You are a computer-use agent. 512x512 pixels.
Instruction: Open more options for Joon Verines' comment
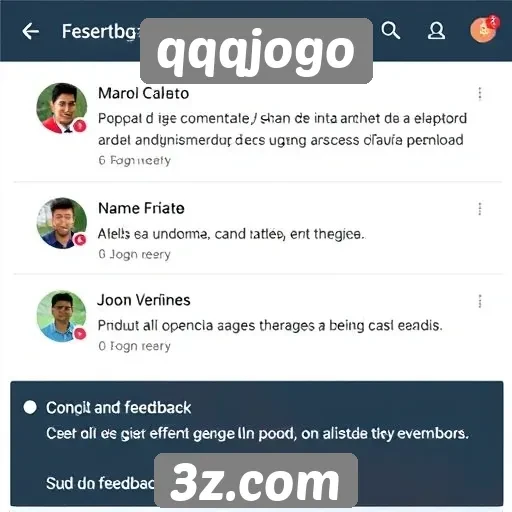pyautogui.click(x=480, y=301)
